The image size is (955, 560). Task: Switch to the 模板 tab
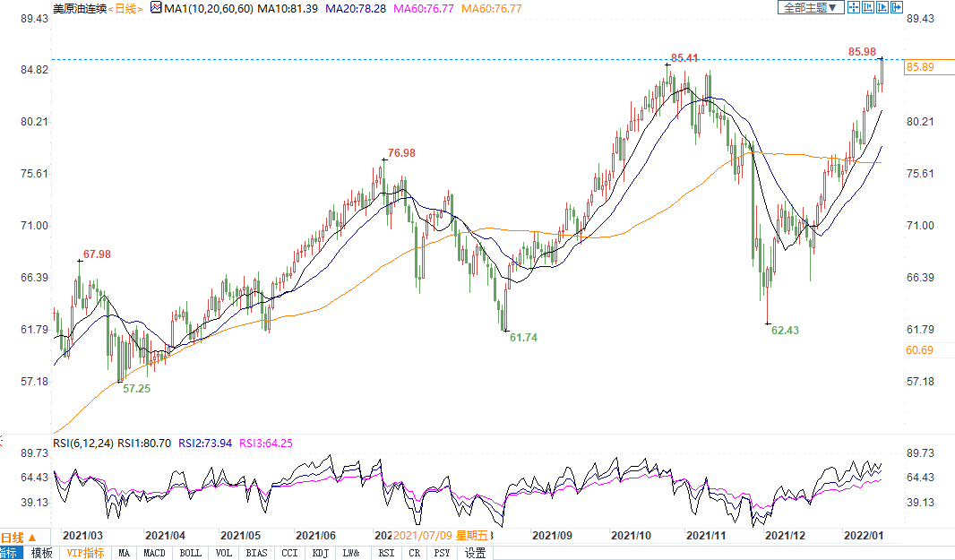(x=42, y=553)
